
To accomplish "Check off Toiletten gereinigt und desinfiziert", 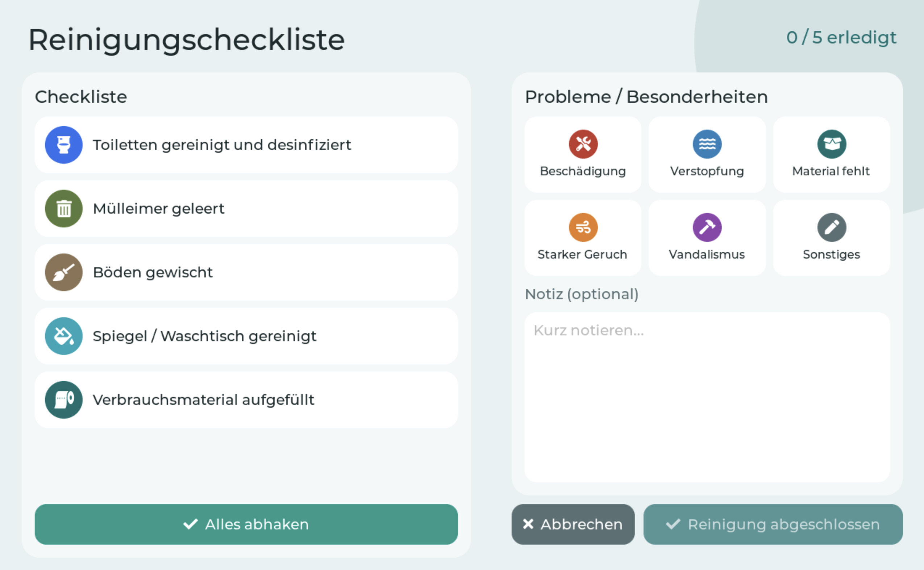I will point(246,145).
